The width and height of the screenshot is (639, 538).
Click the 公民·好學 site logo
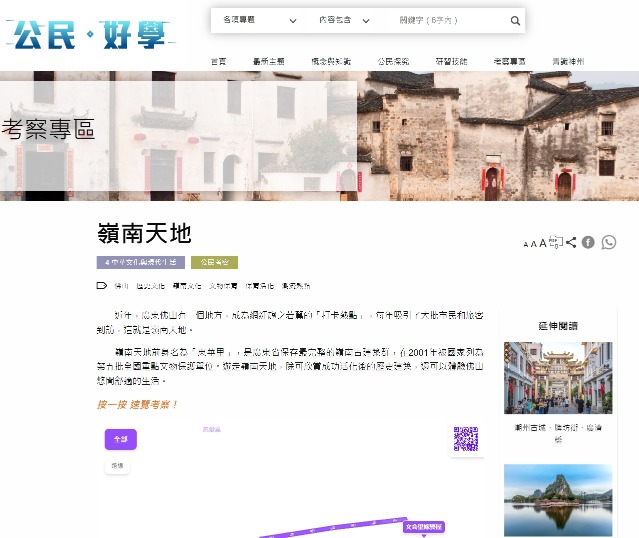coord(91,35)
